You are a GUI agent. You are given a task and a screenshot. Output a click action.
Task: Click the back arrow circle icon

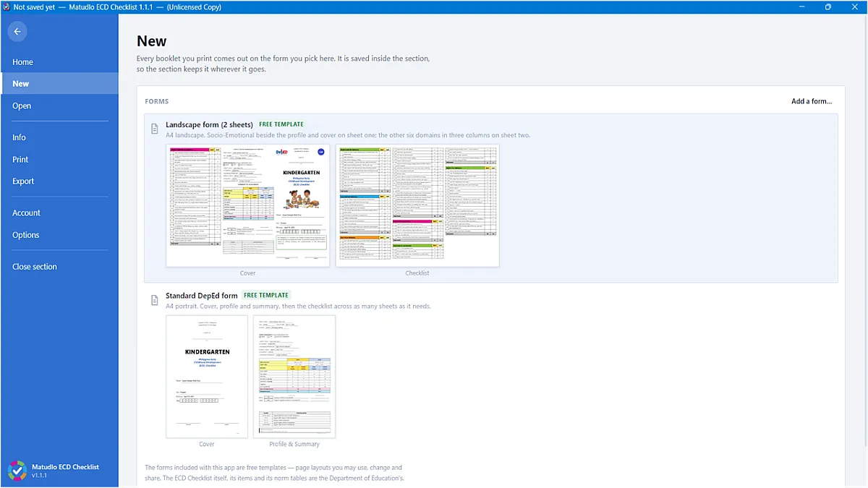tap(17, 31)
